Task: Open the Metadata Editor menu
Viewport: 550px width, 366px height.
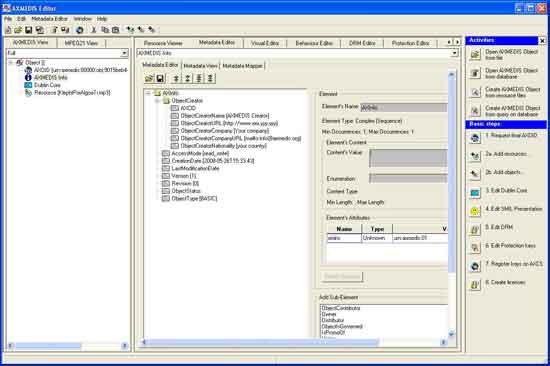Action: click(x=49, y=19)
